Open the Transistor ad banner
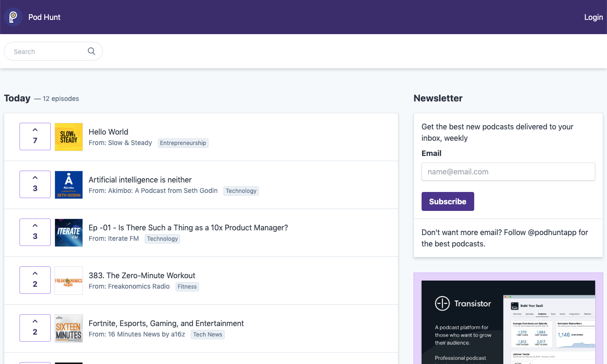607x364 pixels. [508, 322]
